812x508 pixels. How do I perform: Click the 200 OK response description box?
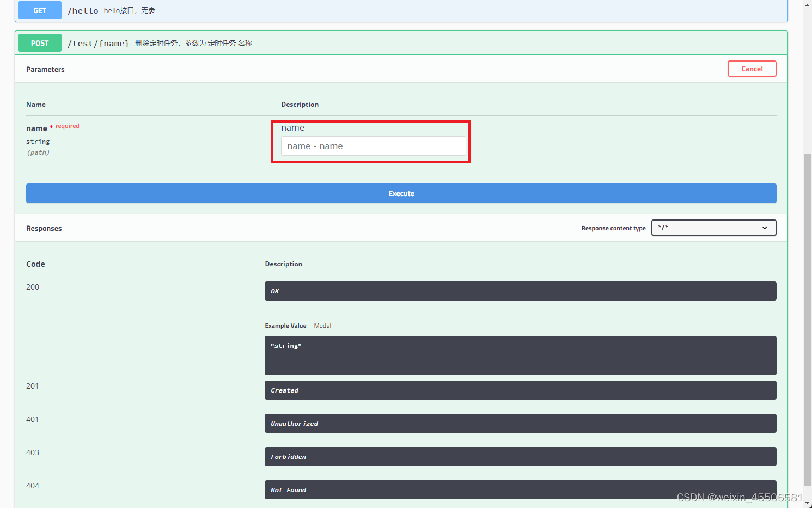click(520, 291)
